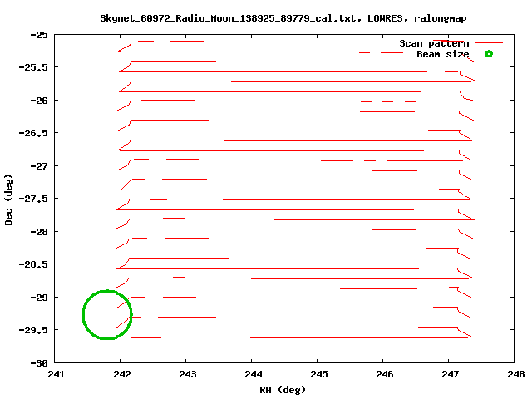Click the 245 tick label on RA axis

pos(318,375)
